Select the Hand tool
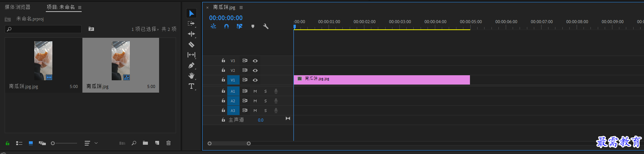Viewport: 644px width, 154px height. (191, 76)
